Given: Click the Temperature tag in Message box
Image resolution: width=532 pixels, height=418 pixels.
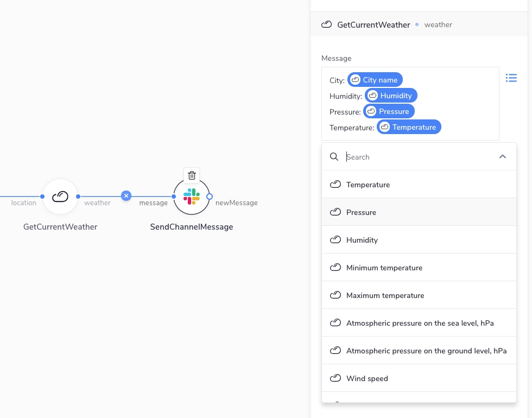Looking at the screenshot, I should pos(409,127).
